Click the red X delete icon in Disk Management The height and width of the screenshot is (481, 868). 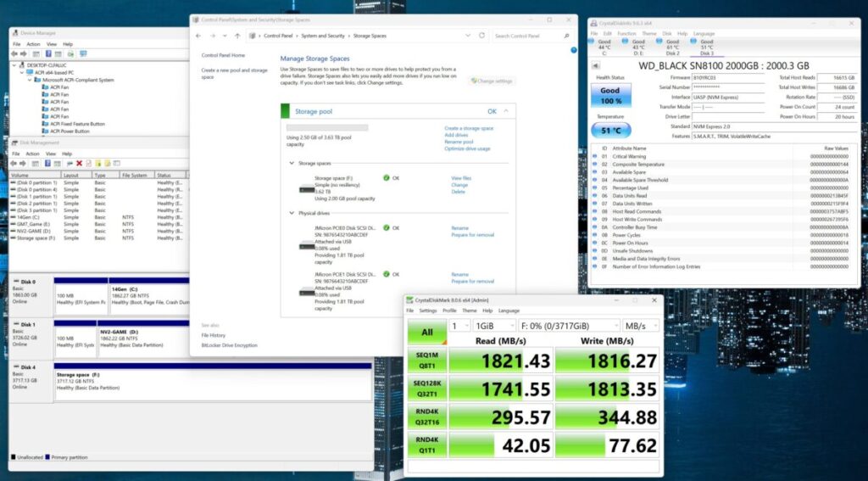[79, 164]
